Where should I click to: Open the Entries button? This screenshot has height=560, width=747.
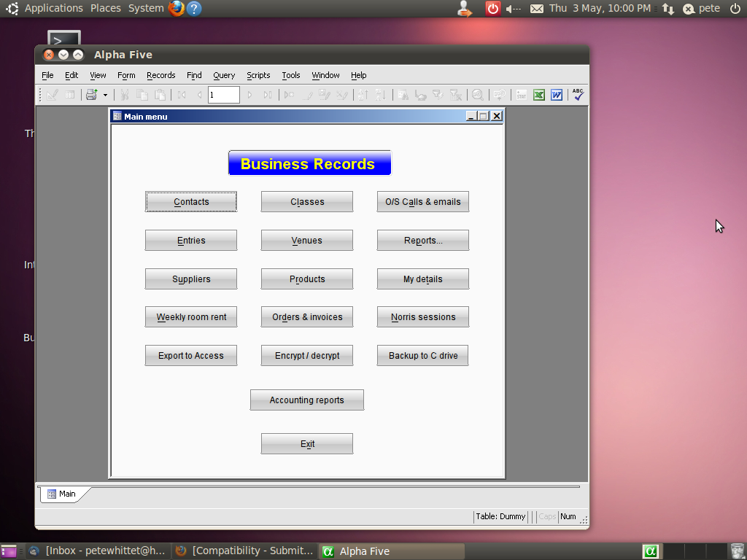tap(191, 240)
